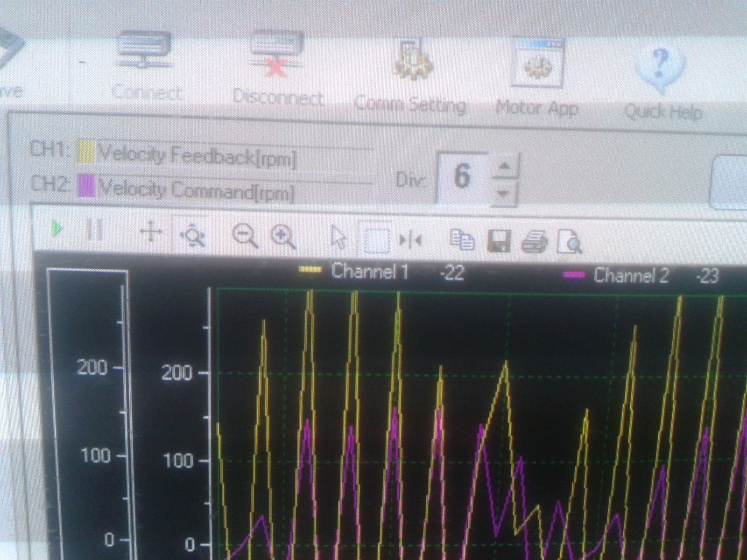This screenshot has height=560, width=747.
Task: Launch the Motor App tool
Action: point(537,77)
